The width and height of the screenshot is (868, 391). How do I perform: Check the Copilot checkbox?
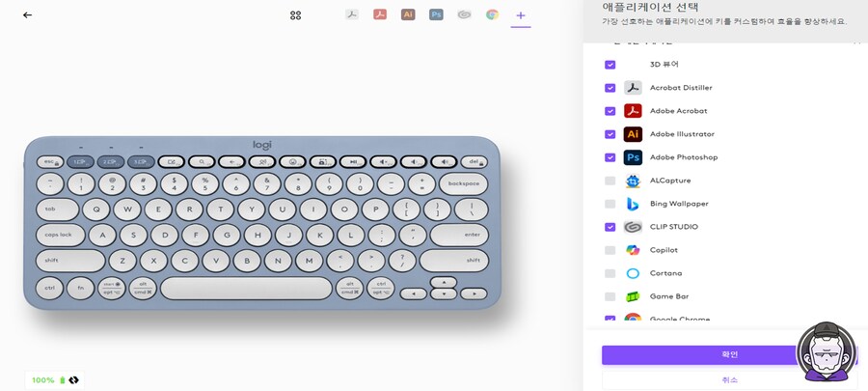pyautogui.click(x=610, y=250)
